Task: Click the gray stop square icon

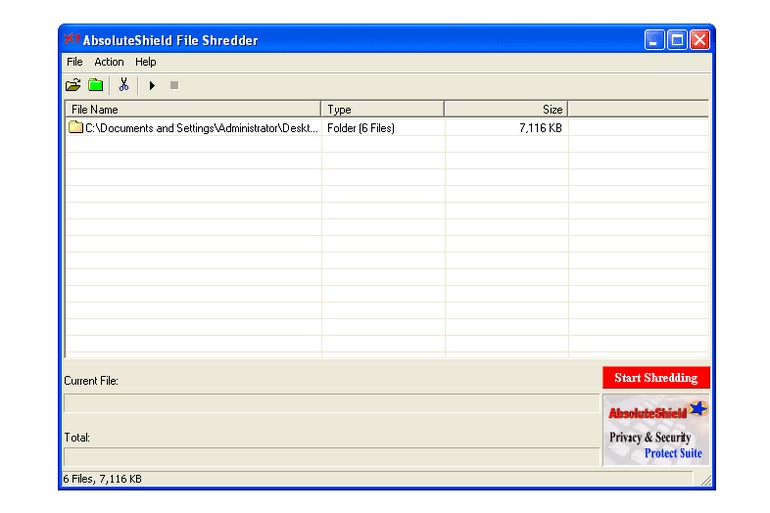Action: click(x=174, y=85)
